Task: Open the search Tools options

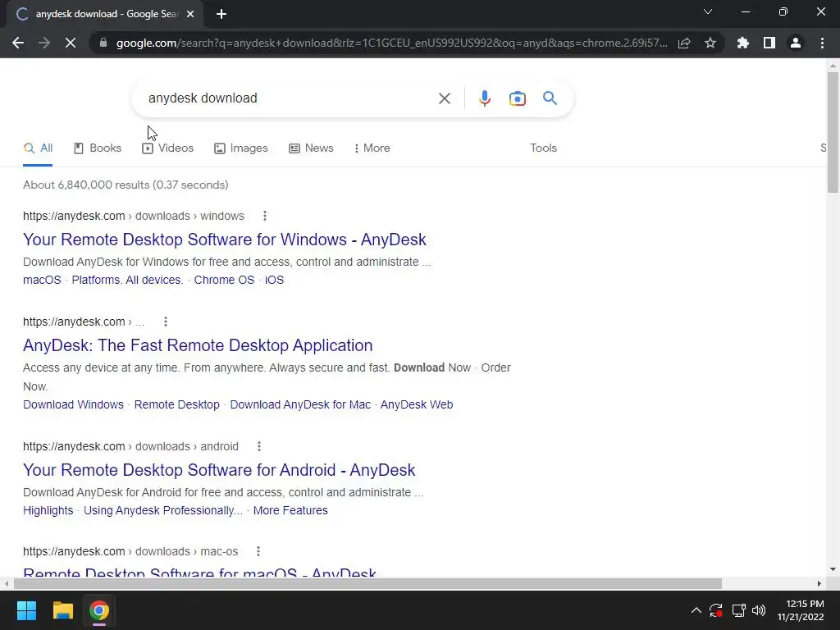Action: (x=543, y=148)
